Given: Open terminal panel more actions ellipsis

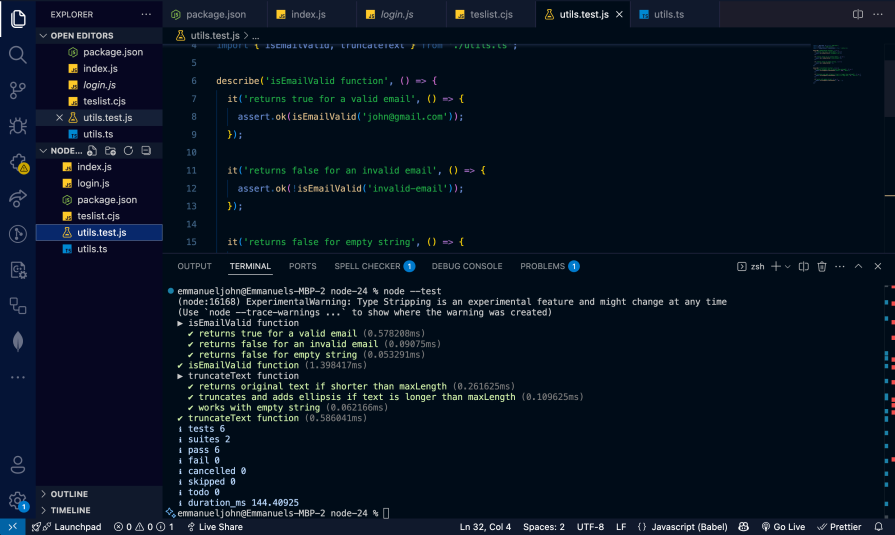Looking at the screenshot, I should 840,266.
